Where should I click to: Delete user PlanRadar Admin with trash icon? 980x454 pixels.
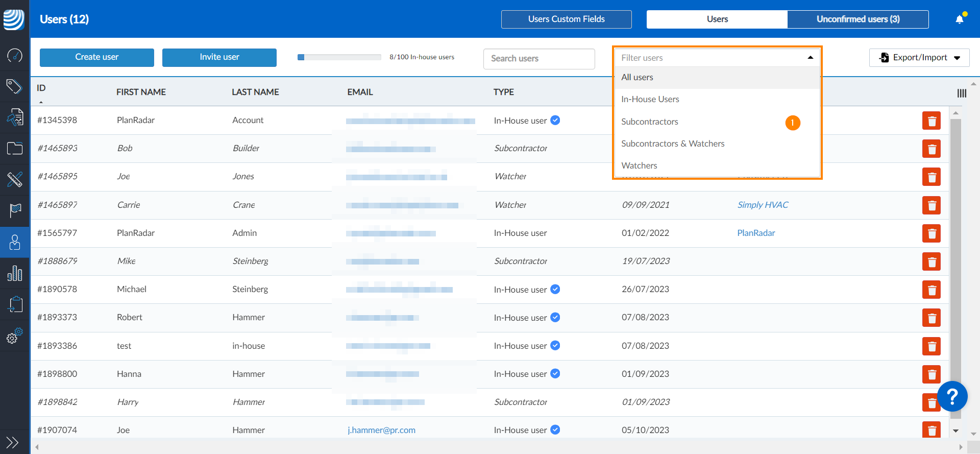pos(932,233)
